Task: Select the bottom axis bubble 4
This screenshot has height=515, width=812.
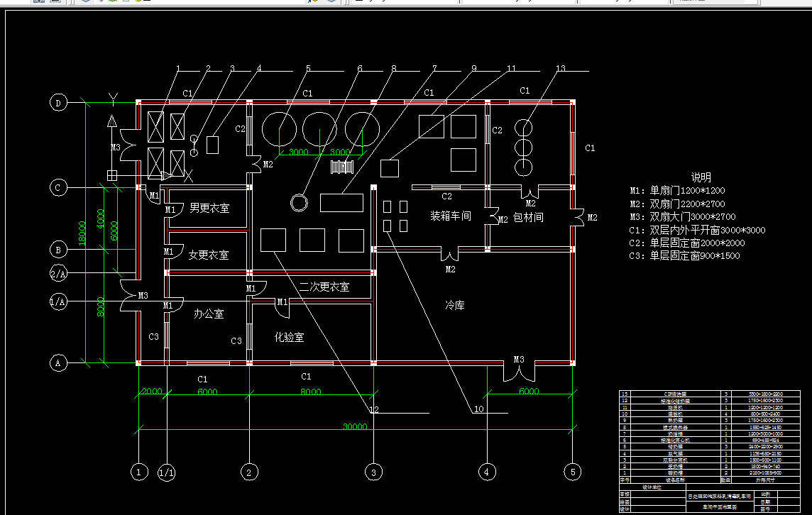Action: (x=486, y=472)
